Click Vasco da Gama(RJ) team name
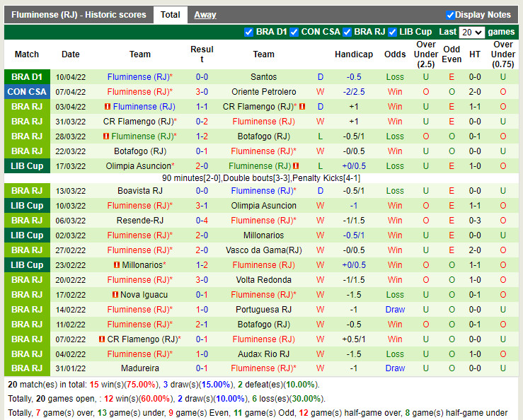 pos(263,250)
